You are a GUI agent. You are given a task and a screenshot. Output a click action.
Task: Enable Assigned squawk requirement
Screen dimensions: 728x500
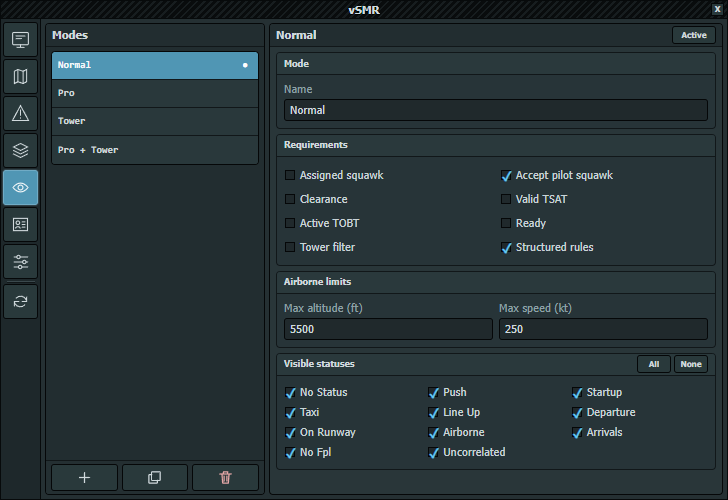pos(290,175)
